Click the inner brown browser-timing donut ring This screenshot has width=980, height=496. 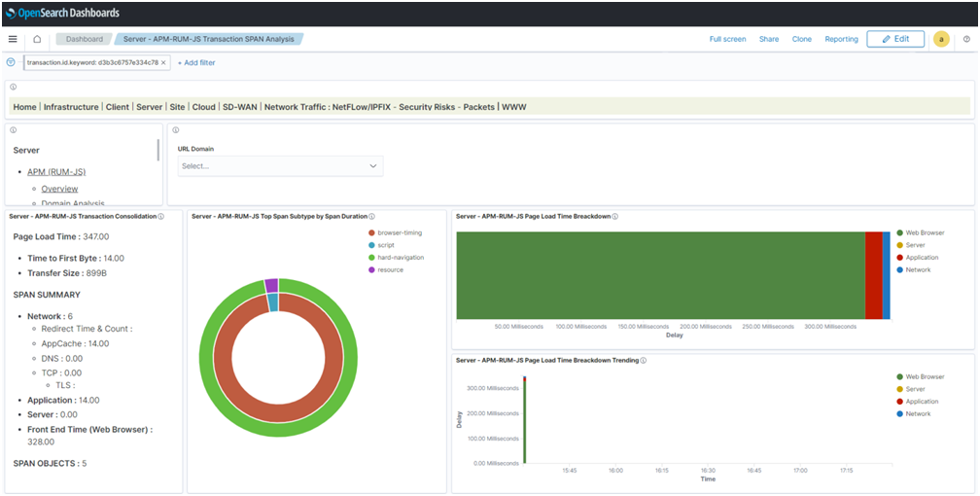(x=279, y=414)
